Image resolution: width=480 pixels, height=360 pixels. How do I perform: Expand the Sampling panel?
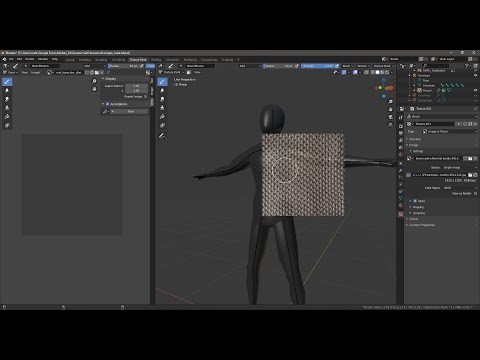418,213
